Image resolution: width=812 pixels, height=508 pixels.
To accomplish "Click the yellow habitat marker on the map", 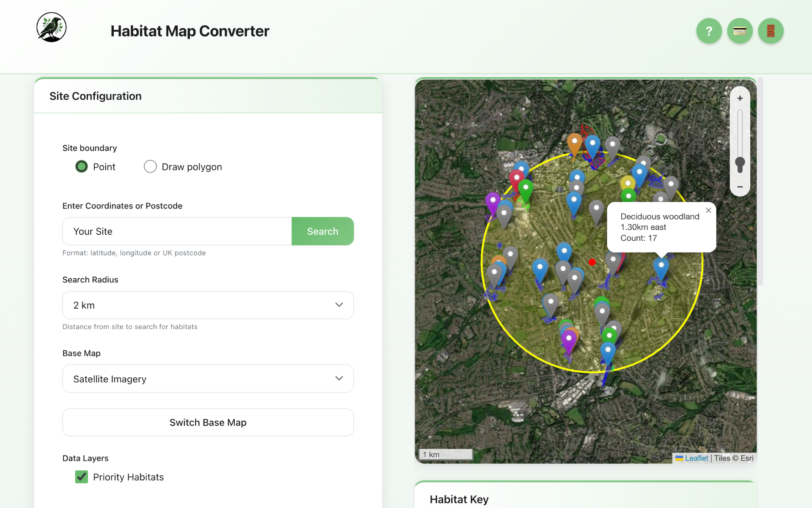I will [x=628, y=183].
